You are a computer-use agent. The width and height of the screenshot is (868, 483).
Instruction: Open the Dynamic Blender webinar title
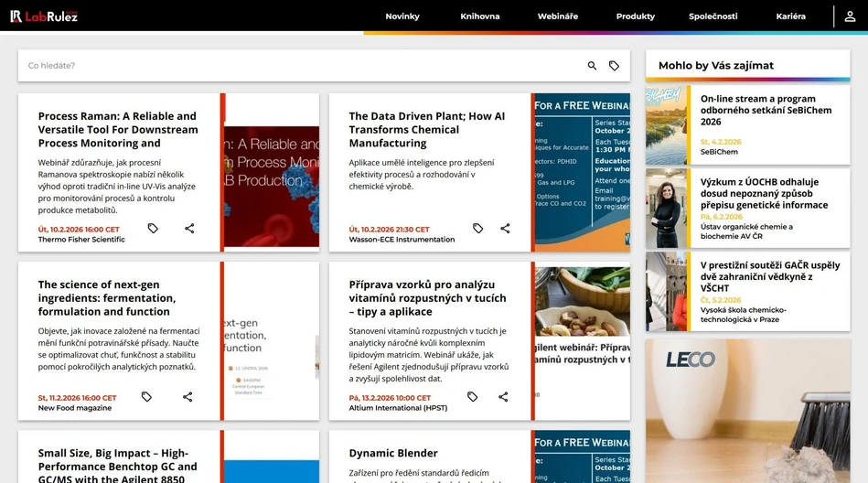point(393,453)
